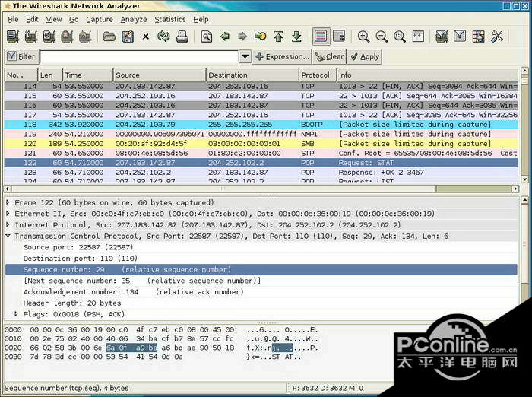
Task: Open the Capture menu
Action: [x=99, y=19]
